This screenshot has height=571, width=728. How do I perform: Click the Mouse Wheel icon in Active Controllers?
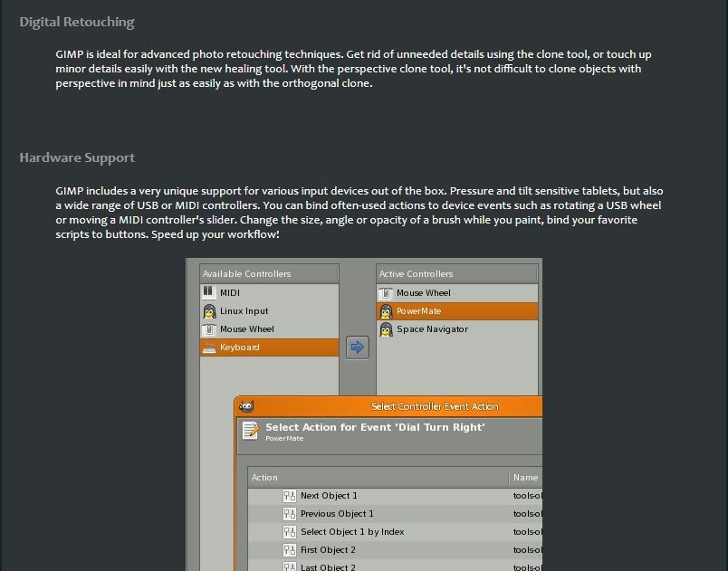point(386,293)
